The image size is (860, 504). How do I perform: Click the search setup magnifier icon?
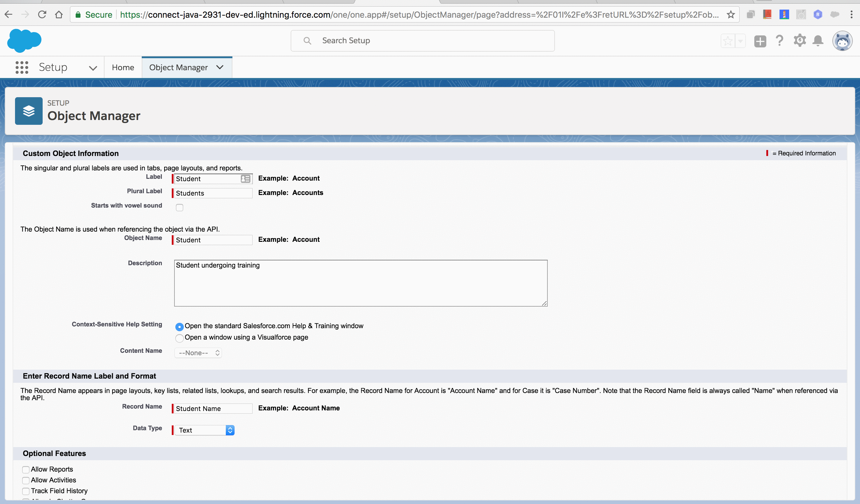[306, 40]
